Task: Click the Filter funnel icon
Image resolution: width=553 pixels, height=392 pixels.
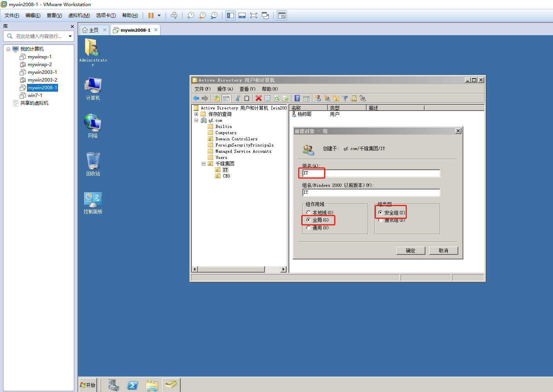Action: coord(345,98)
